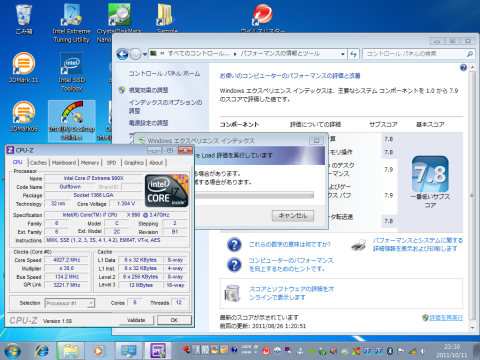Click the assessment progress bar in dialog

point(254,195)
